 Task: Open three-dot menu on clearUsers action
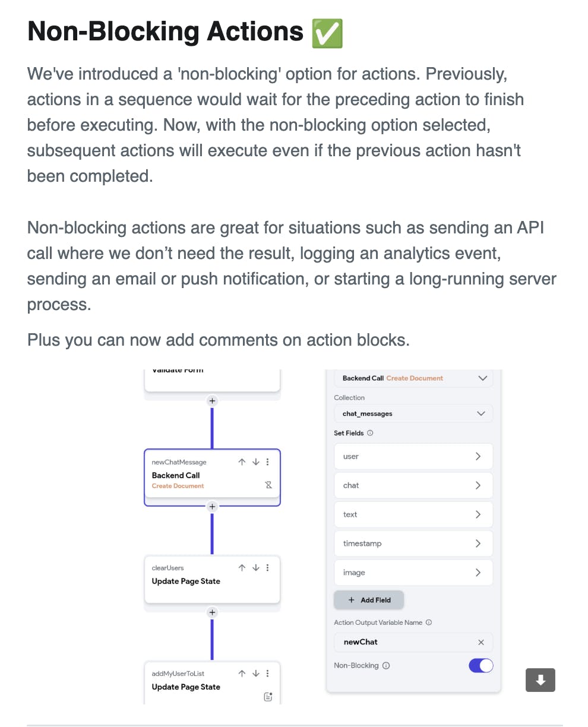pos(267,568)
